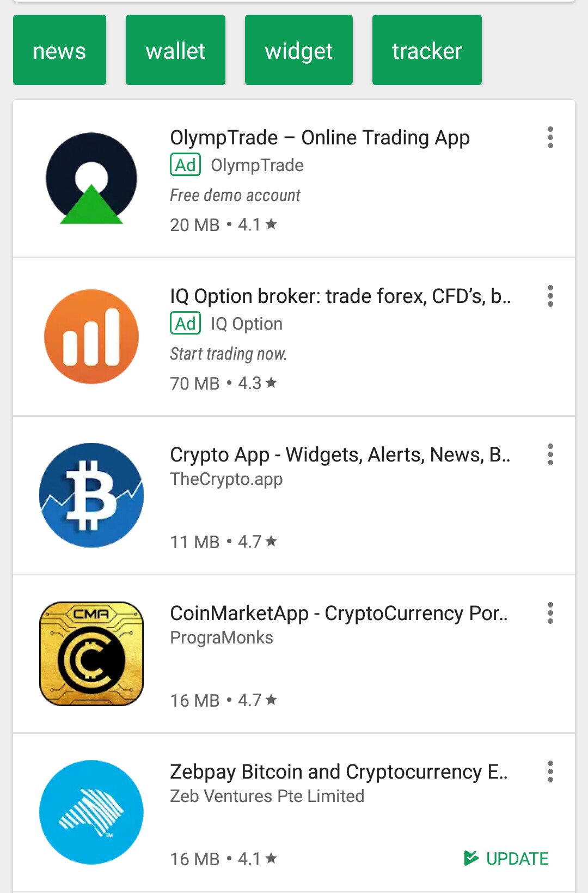Image resolution: width=588 pixels, height=893 pixels.
Task: Select the news filter chip
Action: tap(59, 50)
